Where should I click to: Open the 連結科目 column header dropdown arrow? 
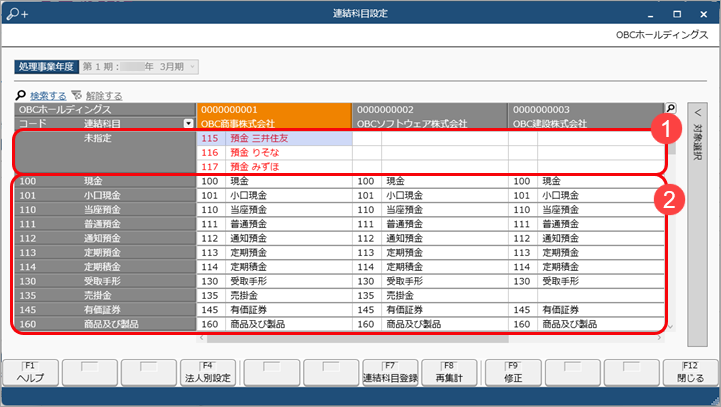tap(188, 123)
